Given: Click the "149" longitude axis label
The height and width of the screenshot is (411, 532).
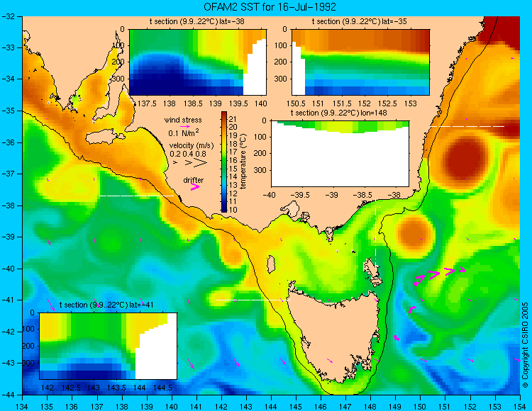Looking at the screenshot, I should 396,406.
